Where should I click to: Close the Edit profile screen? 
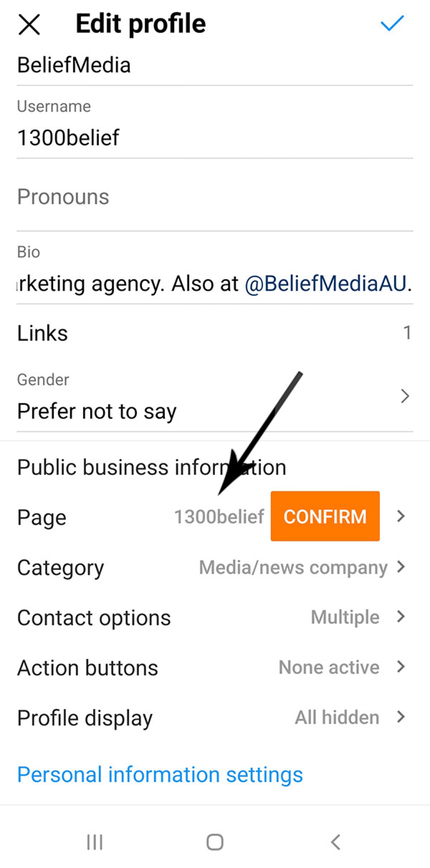coord(29,24)
